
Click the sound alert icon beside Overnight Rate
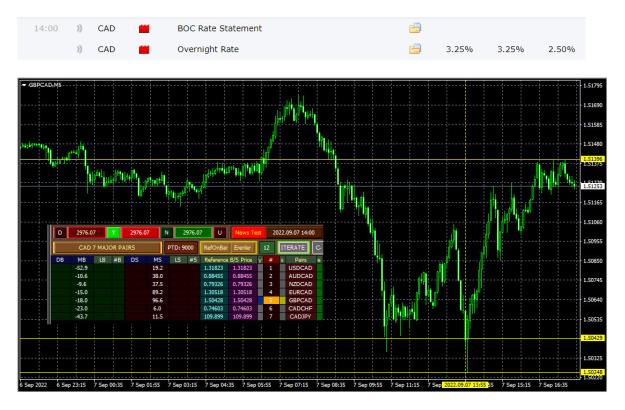tap(79, 49)
